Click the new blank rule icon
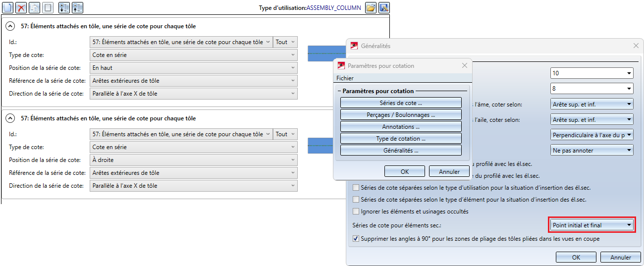 point(7,7)
